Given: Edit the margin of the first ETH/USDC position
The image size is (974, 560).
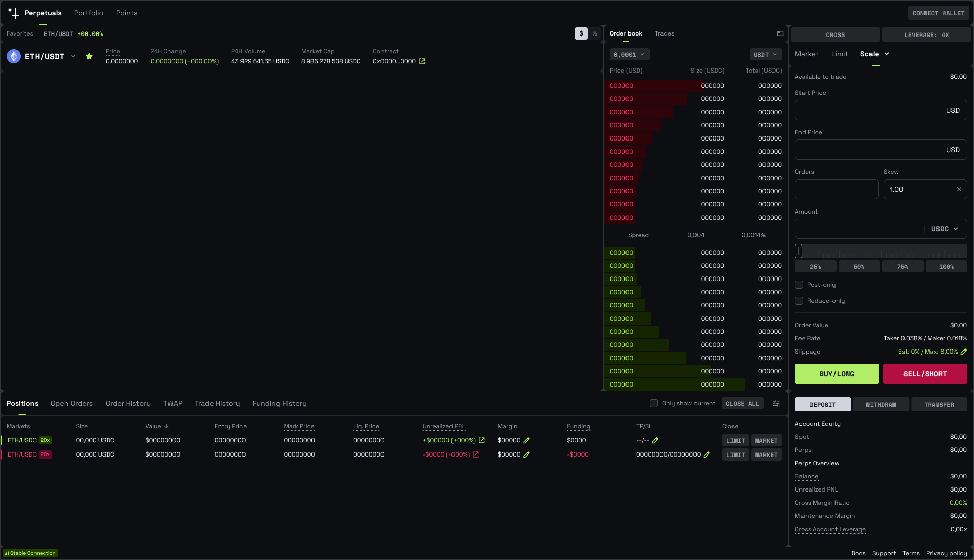Looking at the screenshot, I should point(527,440).
